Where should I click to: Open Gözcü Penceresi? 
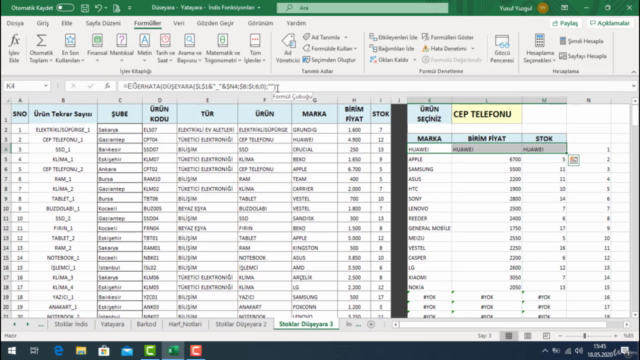click(502, 48)
